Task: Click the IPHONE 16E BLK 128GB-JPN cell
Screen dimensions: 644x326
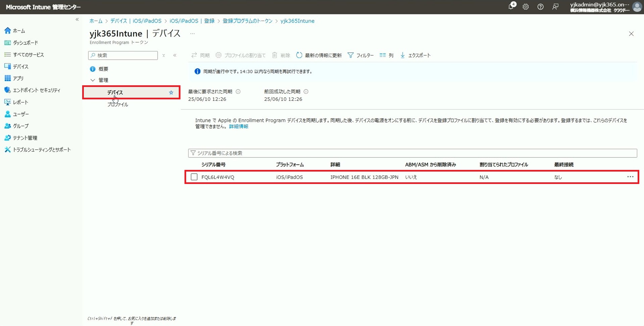Action: click(364, 177)
